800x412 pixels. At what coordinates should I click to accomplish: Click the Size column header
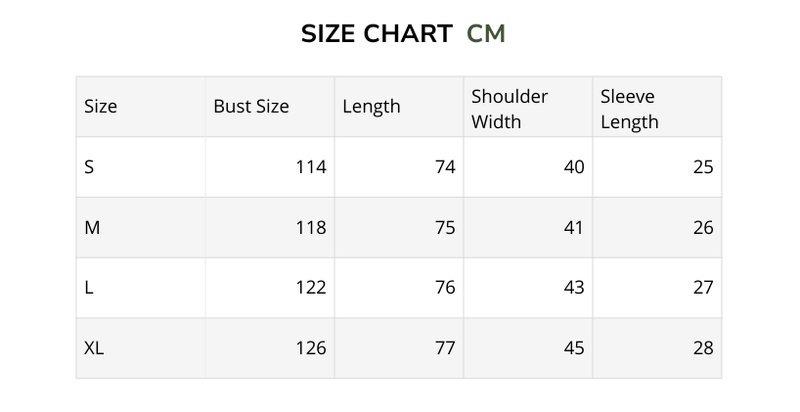[x=100, y=107]
